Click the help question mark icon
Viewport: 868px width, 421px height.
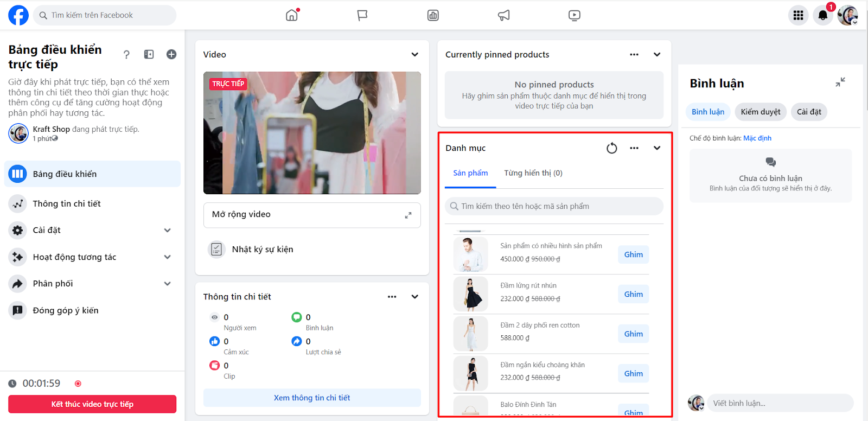click(x=126, y=54)
